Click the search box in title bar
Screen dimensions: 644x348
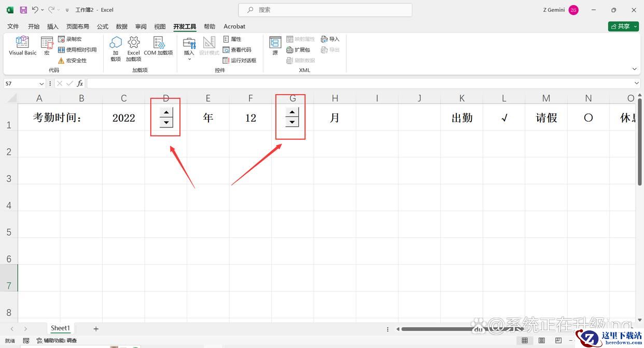click(x=325, y=10)
